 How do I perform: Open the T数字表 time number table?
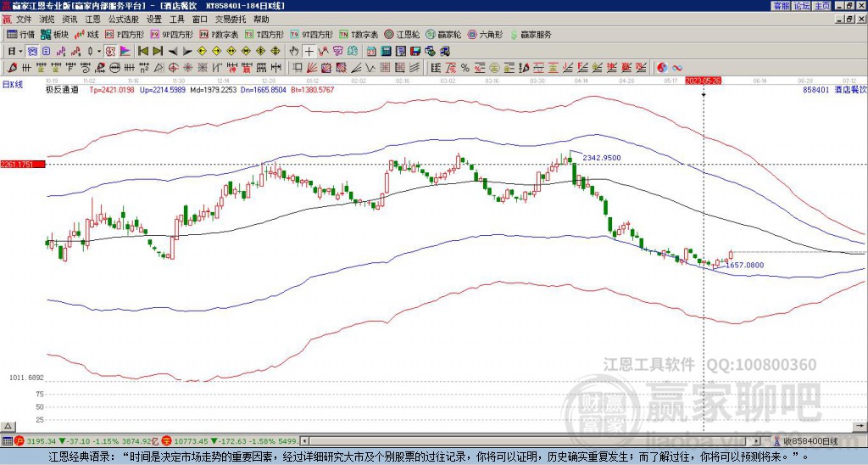tap(359, 34)
